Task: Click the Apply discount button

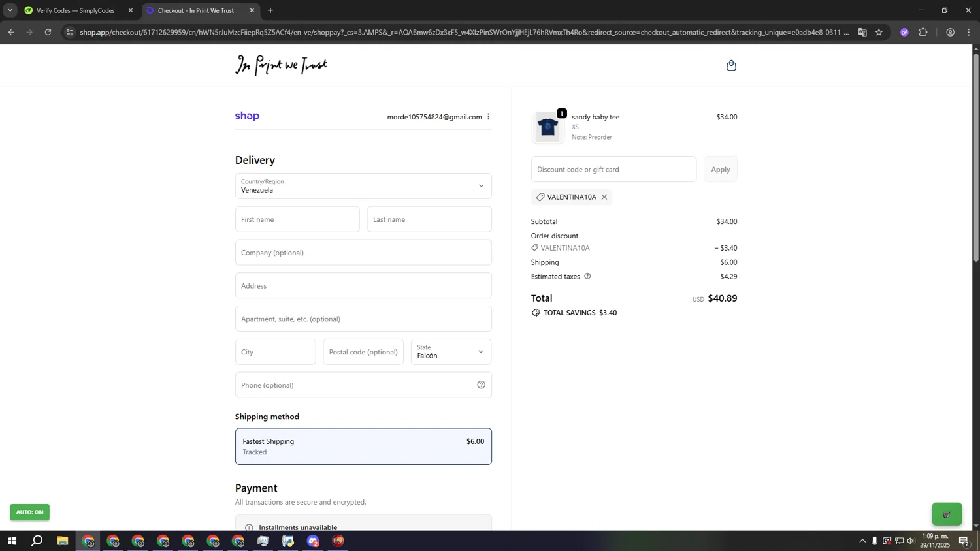Action: 721,169
